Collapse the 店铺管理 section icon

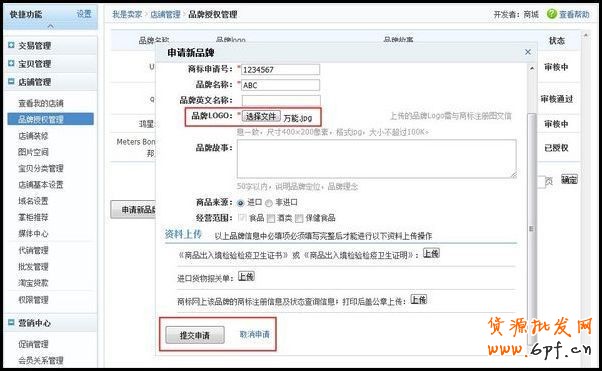click(x=11, y=81)
